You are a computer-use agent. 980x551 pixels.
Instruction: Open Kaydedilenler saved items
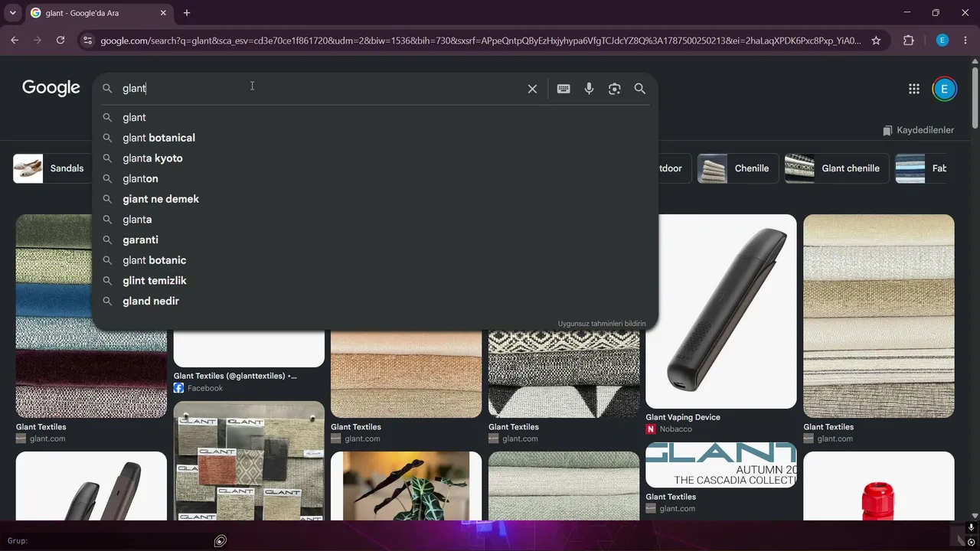(x=918, y=130)
